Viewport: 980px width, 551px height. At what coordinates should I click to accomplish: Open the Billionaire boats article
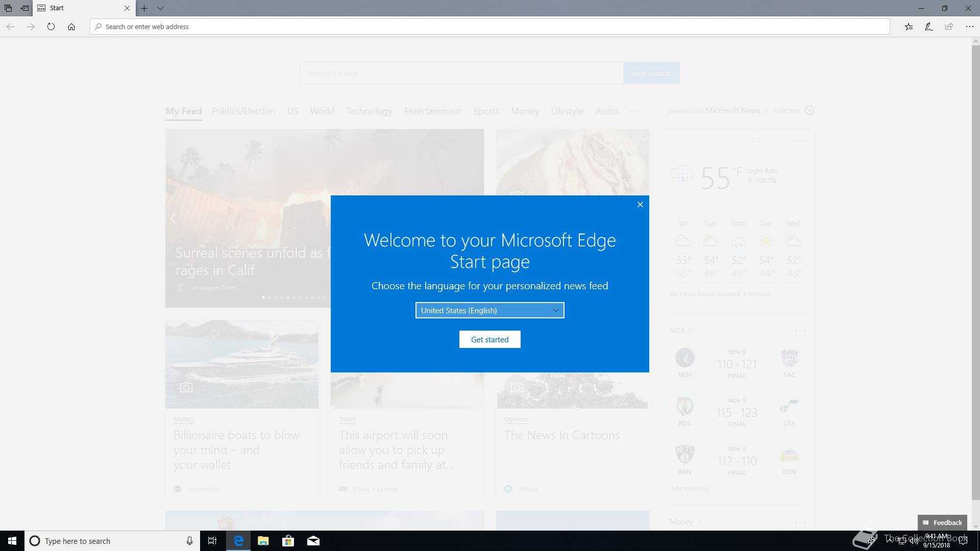tap(236, 450)
